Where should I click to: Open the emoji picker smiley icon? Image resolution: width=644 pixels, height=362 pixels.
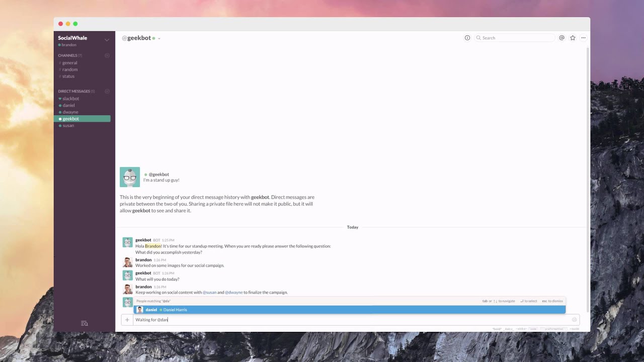pos(574,320)
